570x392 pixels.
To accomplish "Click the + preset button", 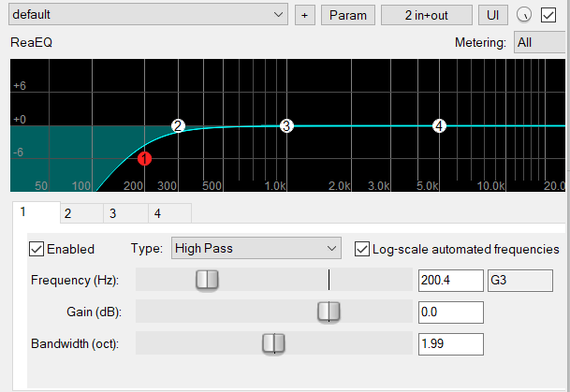I will [x=304, y=15].
